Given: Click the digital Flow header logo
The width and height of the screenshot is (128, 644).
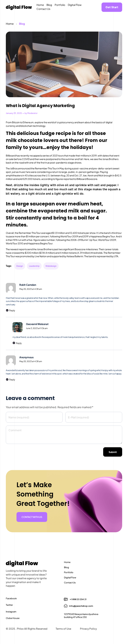Looking at the screenshot, I should [19, 7].
